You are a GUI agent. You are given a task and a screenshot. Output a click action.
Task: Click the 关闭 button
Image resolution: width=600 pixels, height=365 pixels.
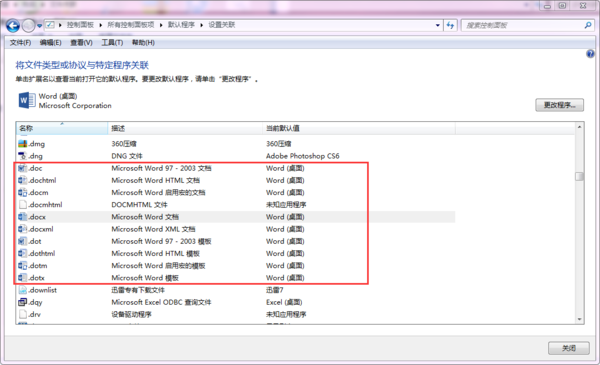(x=569, y=348)
